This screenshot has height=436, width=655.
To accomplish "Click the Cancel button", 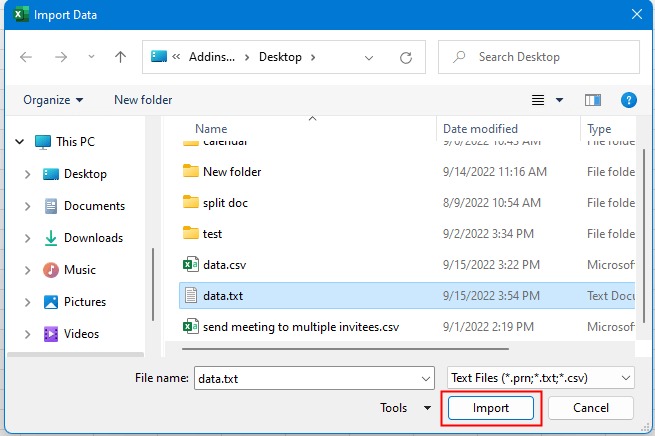I will click(591, 408).
